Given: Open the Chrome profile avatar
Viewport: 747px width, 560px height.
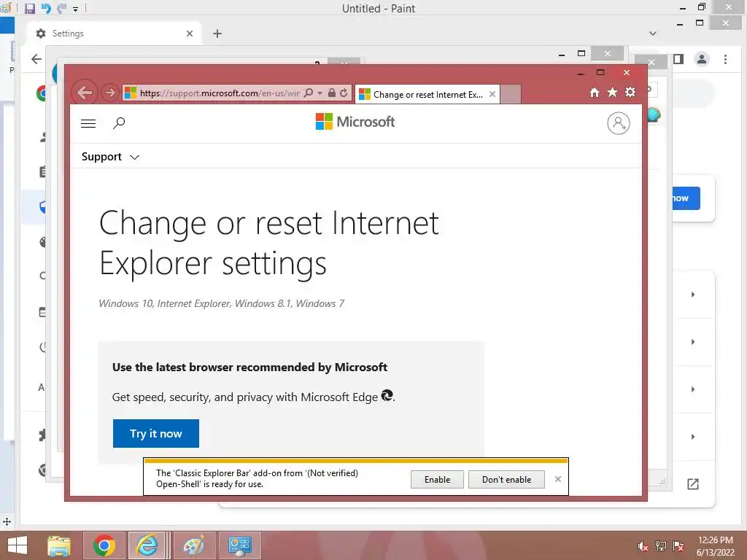Looking at the screenshot, I should (702, 59).
